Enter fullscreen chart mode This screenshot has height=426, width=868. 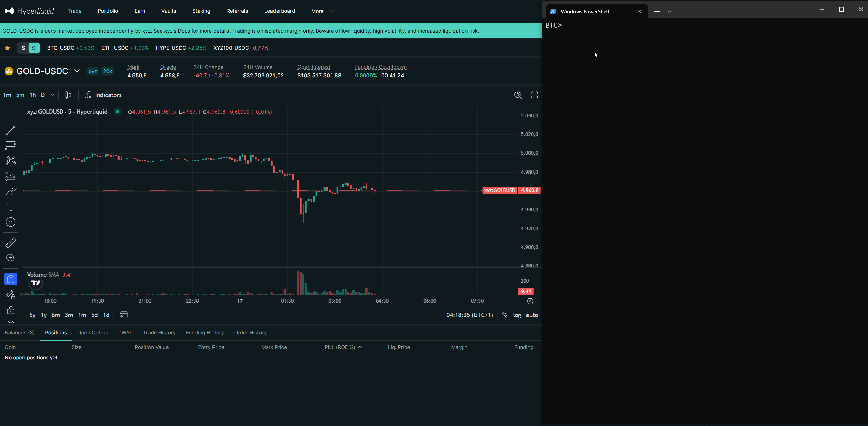pyautogui.click(x=533, y=95)
